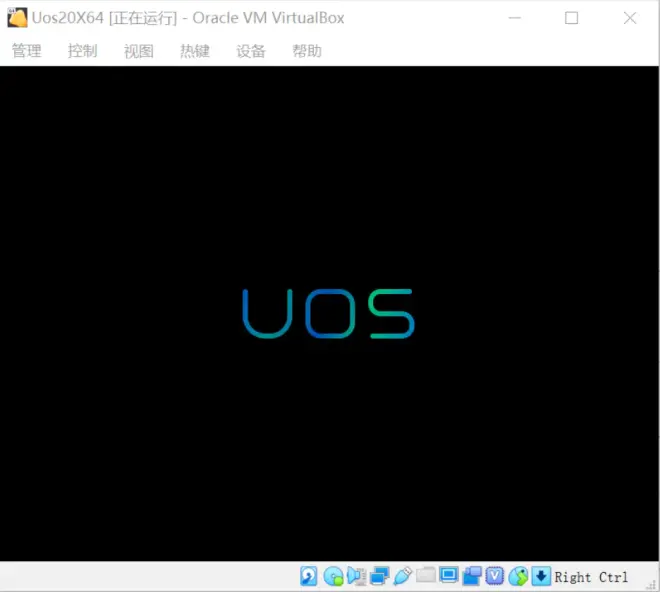This screenshot has width=660, height=592.
Task: Click the mouse integration status icon
Action: [518, 576]
